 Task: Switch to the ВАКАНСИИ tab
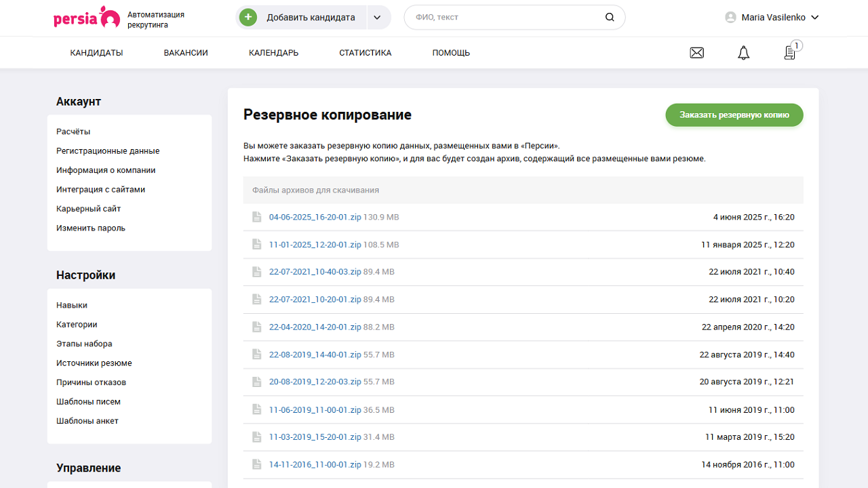pos(185,52)
